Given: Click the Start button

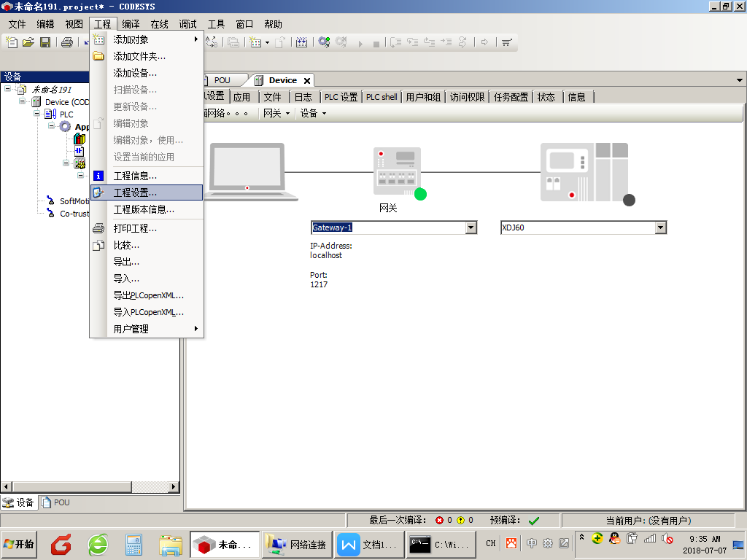Looking at the screenshot, I should tap(18, 544).
